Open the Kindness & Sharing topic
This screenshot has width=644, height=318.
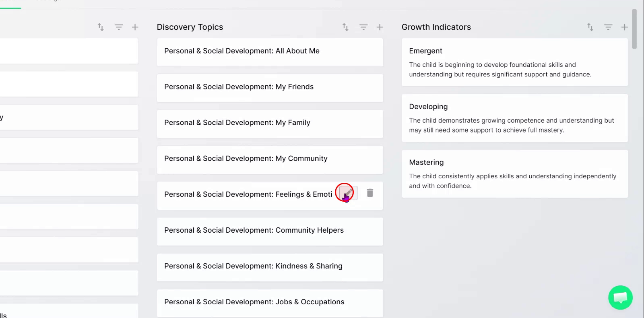270,267
